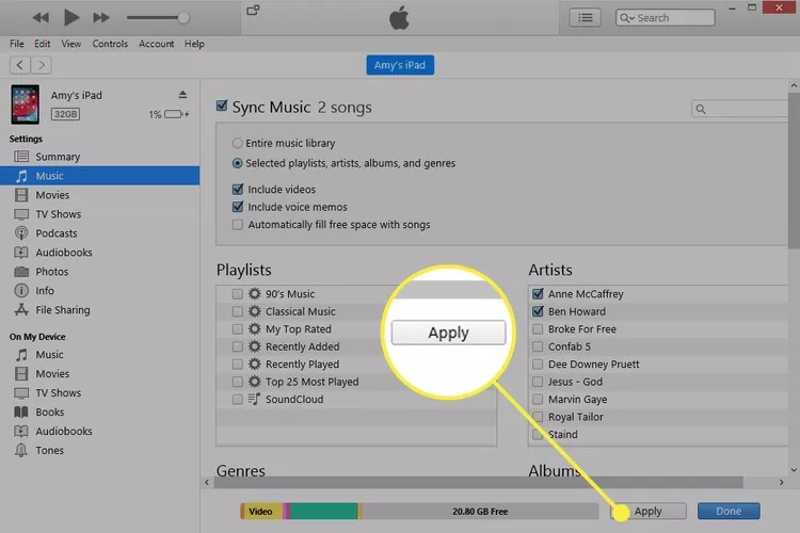Skip to next track with fast-forward icon
This screenshot has height=533, width=800.
coord(101,18)
